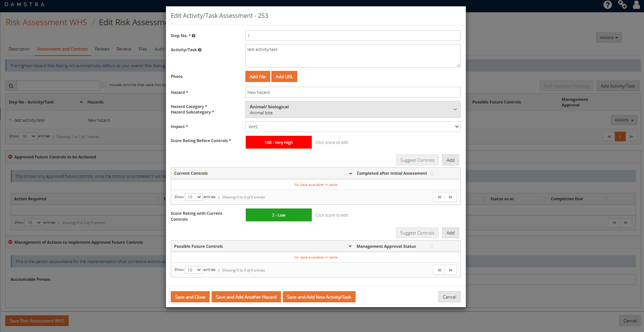Click Save Risk Assessment WHS button
The image size is (644, 332).
coord(37,321)
